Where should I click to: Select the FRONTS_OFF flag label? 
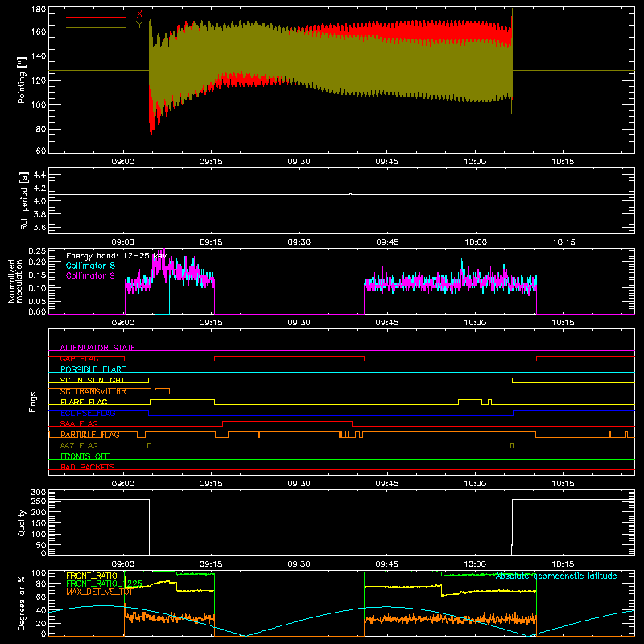(x=85, y=456)
